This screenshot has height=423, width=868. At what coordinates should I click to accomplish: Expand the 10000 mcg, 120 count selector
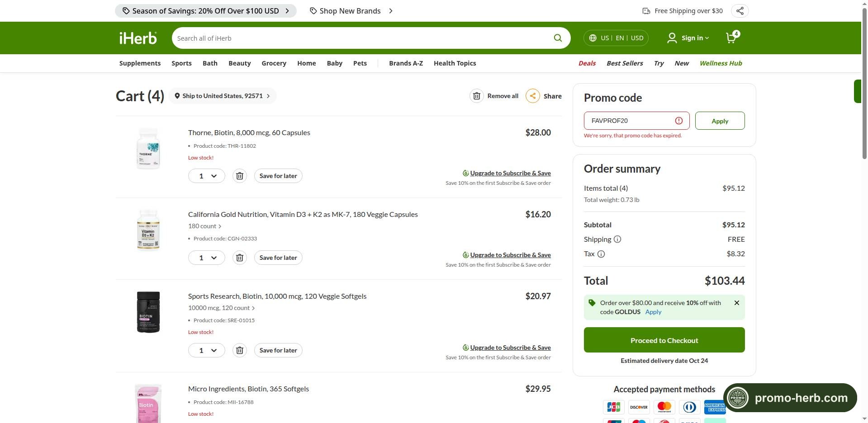click(x=222, y=308)
